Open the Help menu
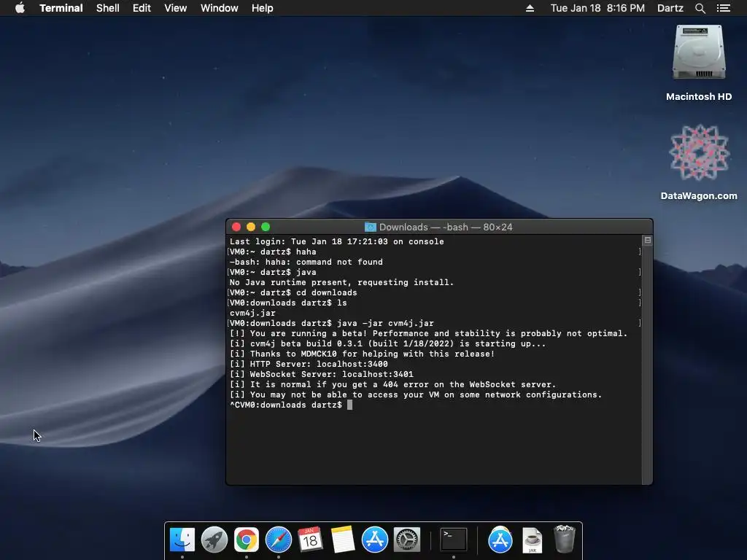The image size is (747, 560). [262, 8]
